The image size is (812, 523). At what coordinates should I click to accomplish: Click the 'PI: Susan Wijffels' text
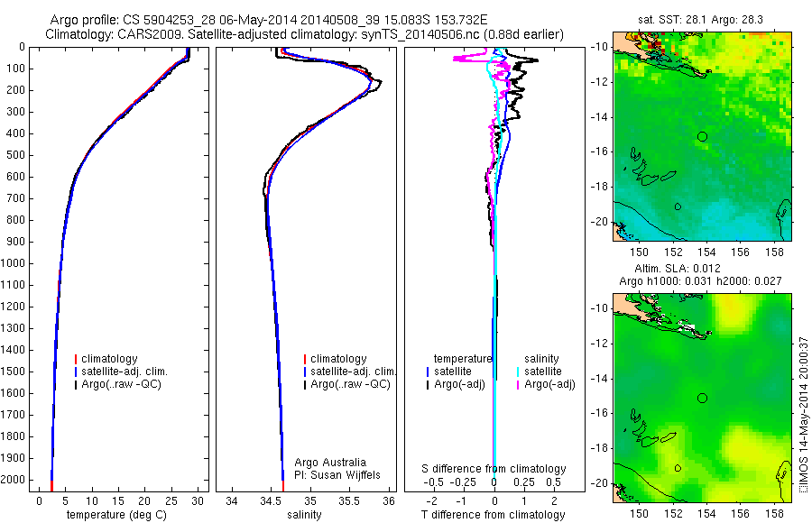337,475
